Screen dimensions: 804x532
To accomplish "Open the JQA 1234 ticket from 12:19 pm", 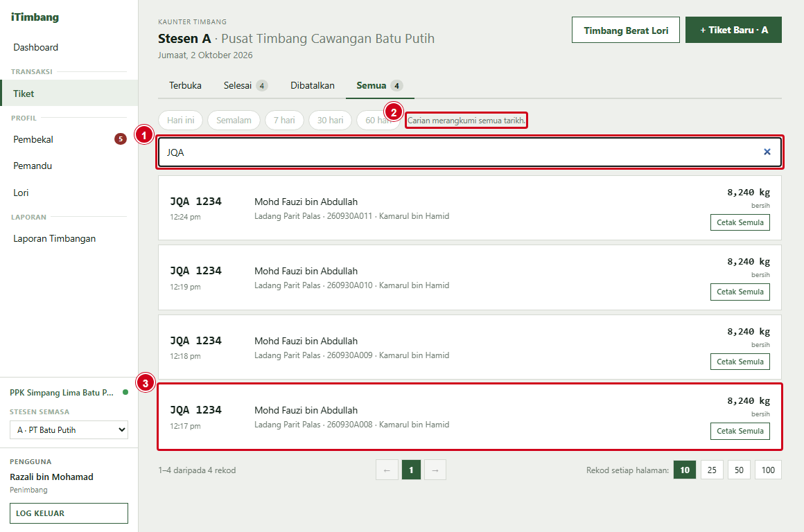I will (470, 277).
